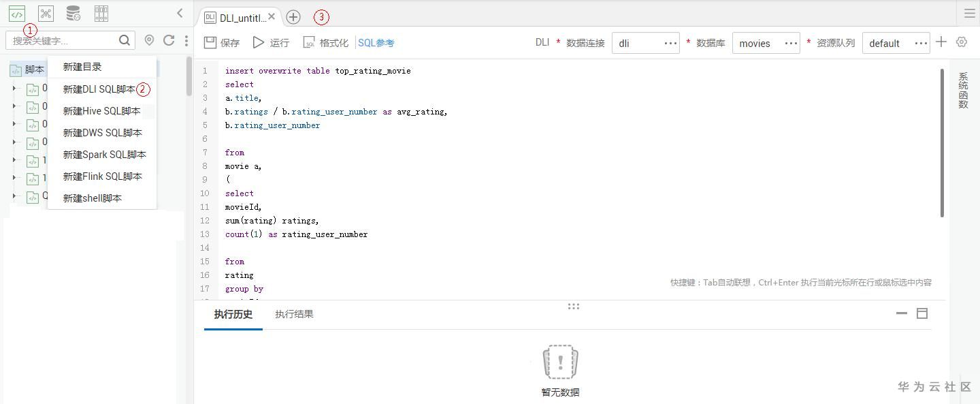Click the 运行 run button
This screenshot has width=980, height=404.
point(271,43)
